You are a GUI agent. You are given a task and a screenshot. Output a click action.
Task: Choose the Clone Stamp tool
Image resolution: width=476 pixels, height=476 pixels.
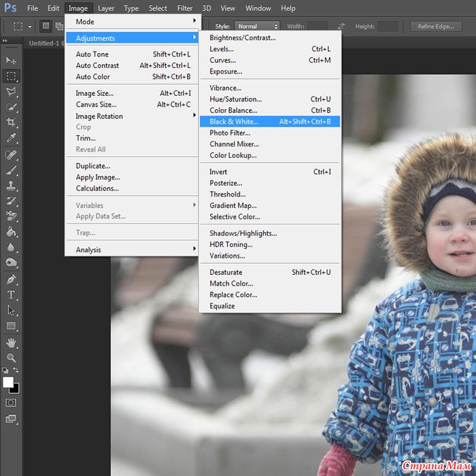coord(11,186)
